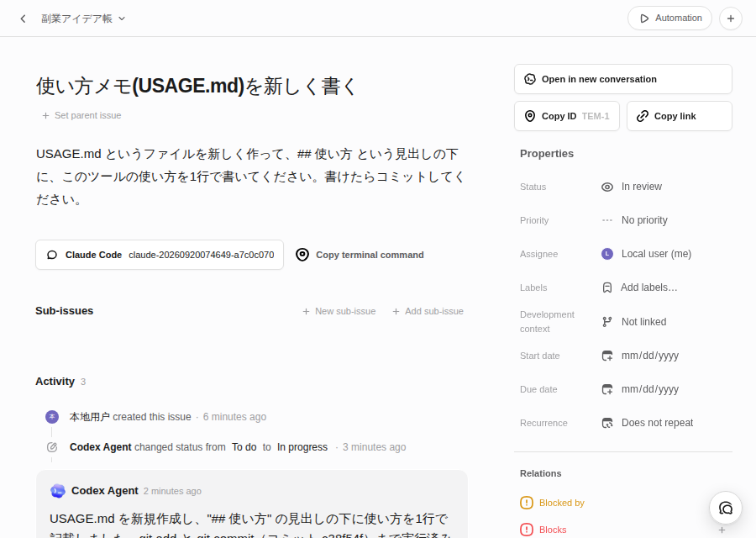Click the play icon in Automation
756x538 pixels.
tap(644, 18)
